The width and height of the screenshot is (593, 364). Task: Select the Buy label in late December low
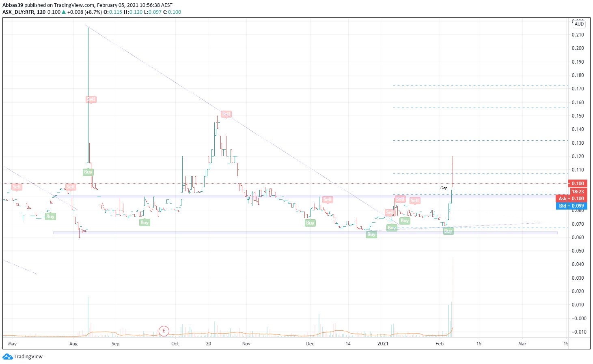pyautogui.click(x=371, y=234)
